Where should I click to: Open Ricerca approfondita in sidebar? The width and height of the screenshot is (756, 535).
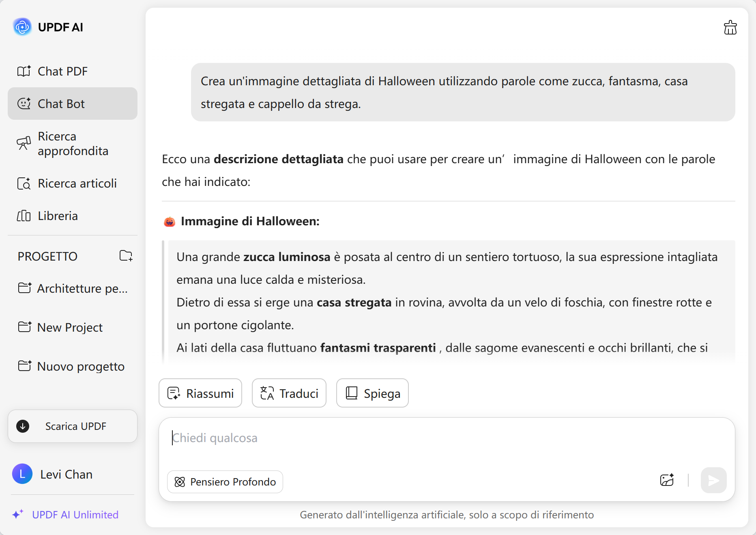tap(72, 144)
